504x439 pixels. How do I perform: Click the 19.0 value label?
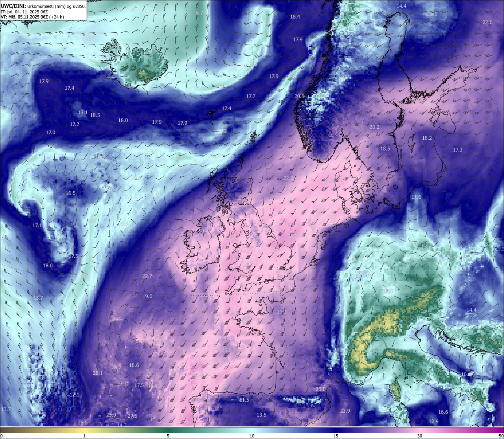(x=147, y=296)
